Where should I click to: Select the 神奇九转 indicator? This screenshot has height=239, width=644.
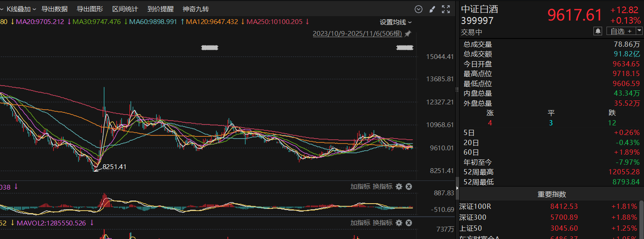196,9
